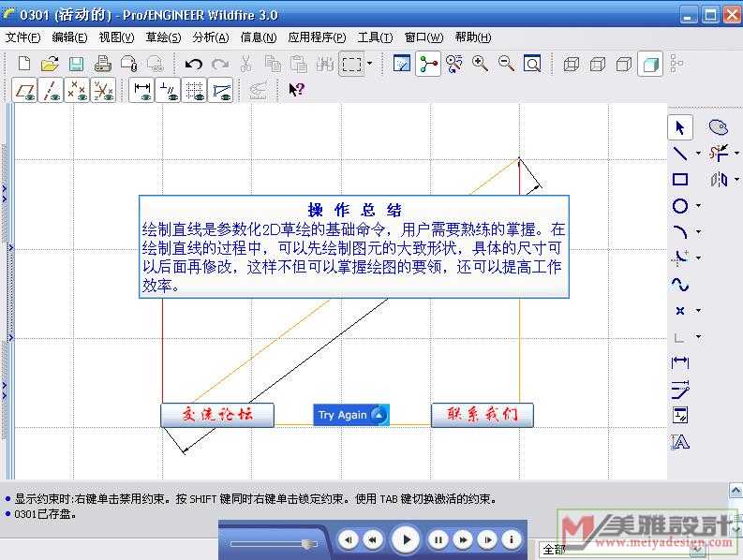Select the Fillet sketch tool
This screenshot has width=743, height=560.
pyautogui.click(x=680, y=258)
